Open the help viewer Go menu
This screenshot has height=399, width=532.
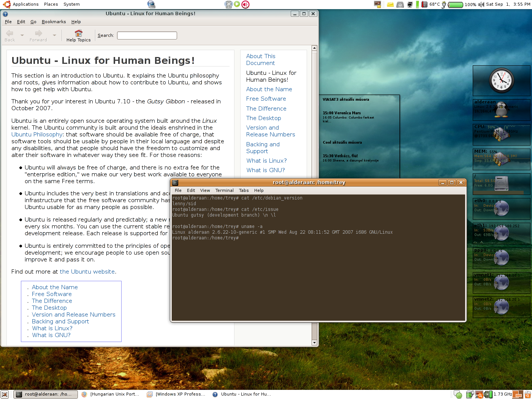pos(33,22)
